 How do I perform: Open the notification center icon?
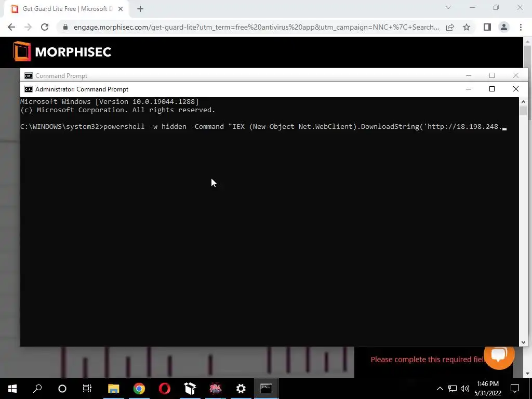pyautogui.click(x=515, y=389)
